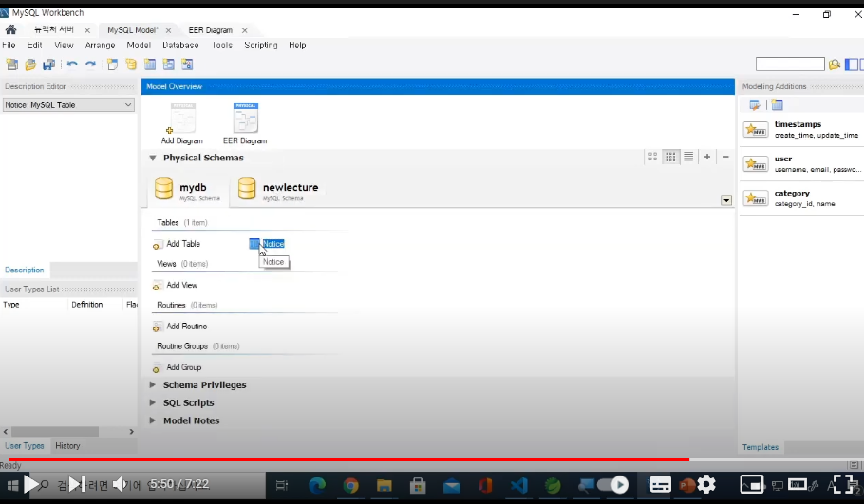Click the horizontal scrollbar in User Types list

tap(55, 431)
